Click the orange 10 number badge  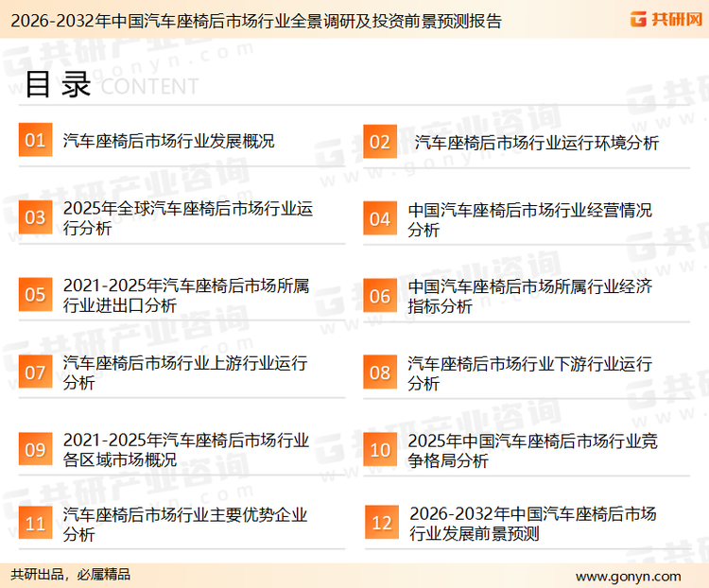(380, 450)
